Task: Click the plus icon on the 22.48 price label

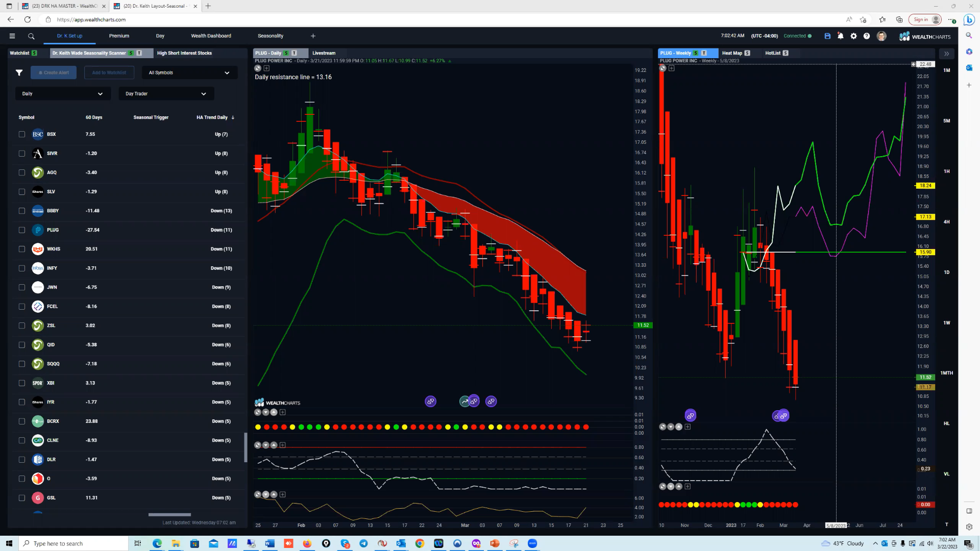Action: coord(914,64)
